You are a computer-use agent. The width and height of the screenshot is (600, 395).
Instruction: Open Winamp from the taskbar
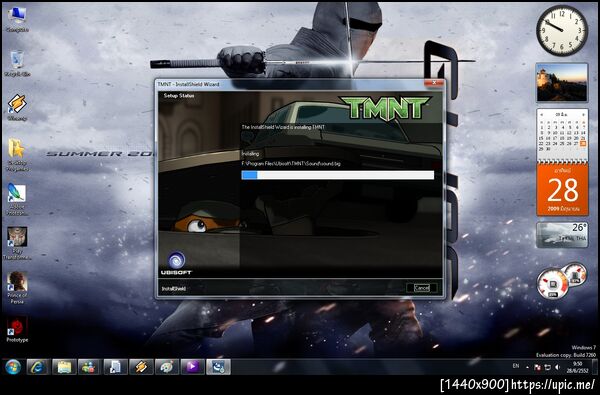[x=141, y=367]
